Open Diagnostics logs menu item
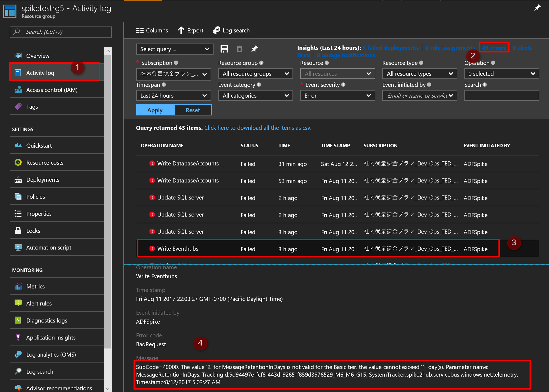This screenshot has width=549, height=392. 57,320
